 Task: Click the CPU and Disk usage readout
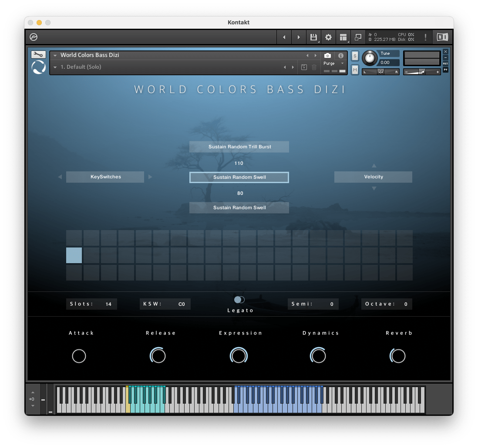406,37
